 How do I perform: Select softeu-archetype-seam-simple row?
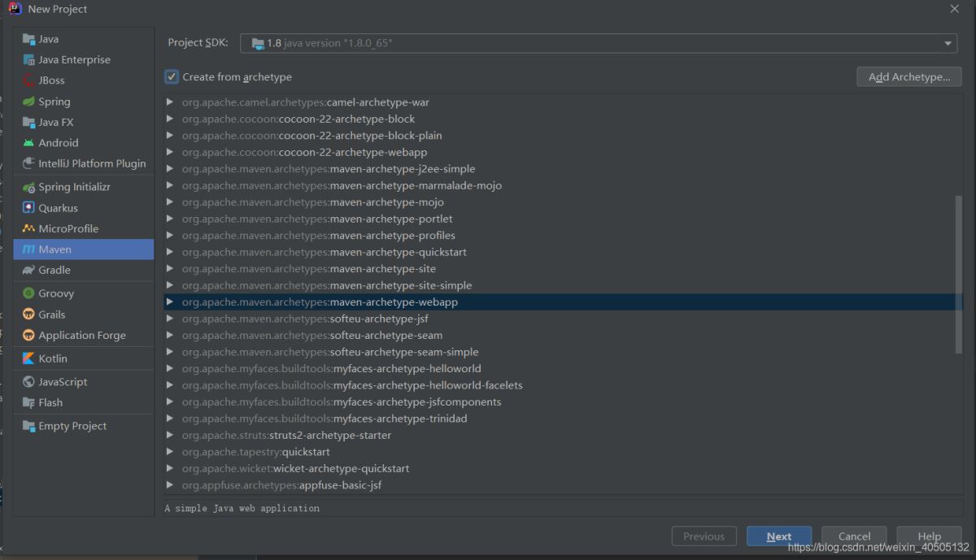tap(563, 352)
